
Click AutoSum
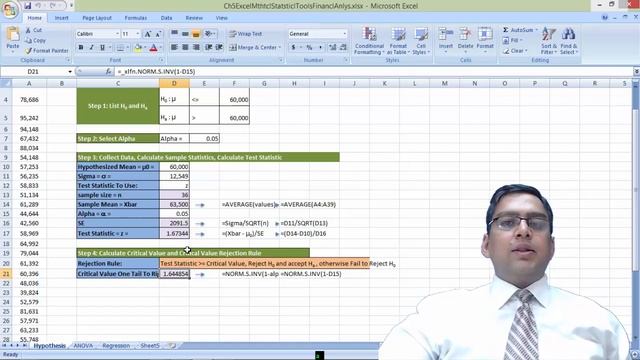[518, 30]
